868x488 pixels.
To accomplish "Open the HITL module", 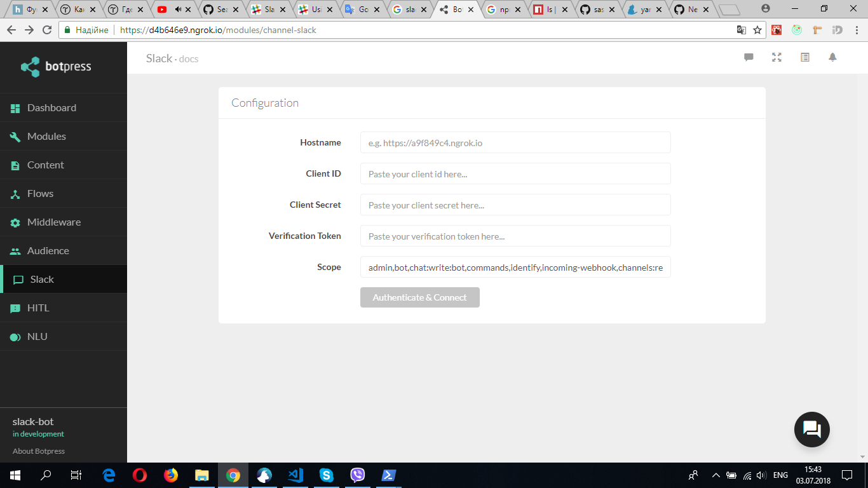I will point(37,308).
